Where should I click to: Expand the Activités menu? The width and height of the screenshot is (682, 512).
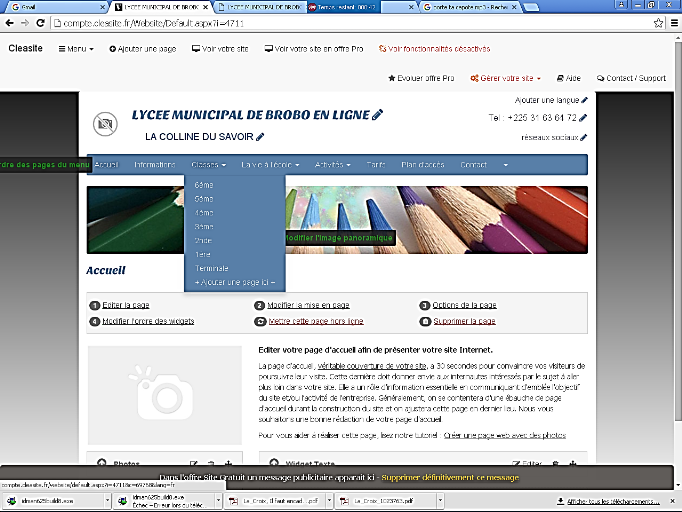[332, 165]
